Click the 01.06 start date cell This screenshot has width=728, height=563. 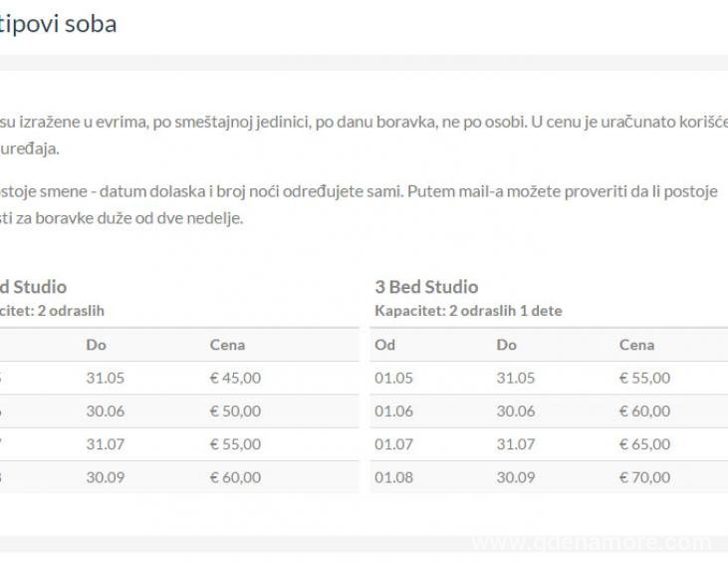393,411
